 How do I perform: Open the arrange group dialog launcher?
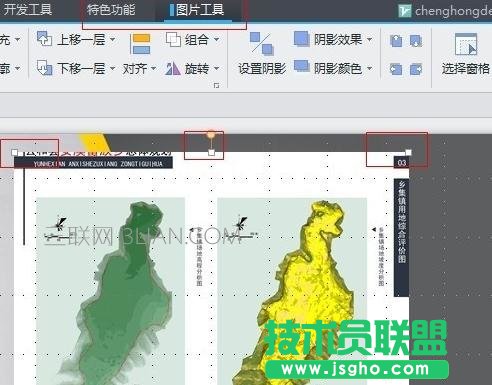coord(216,86)
